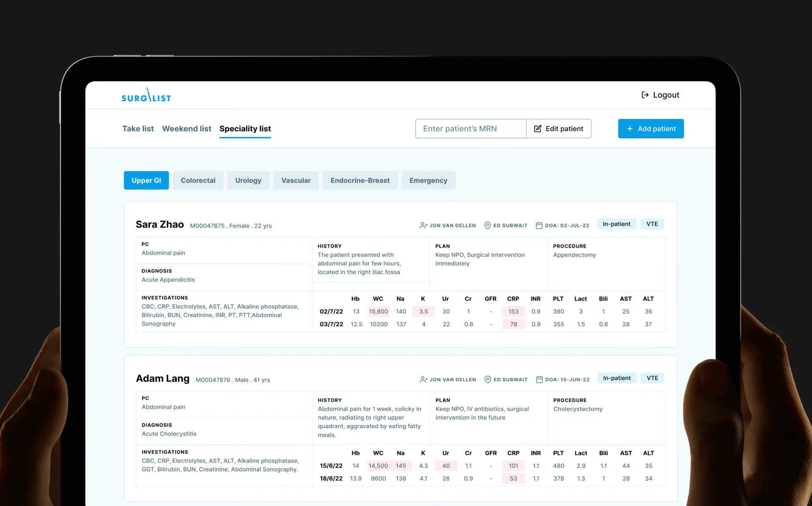Click MRN M00047876 details
Image resolution: width=812 pixels, height=506 pixels.
(233, 380)
